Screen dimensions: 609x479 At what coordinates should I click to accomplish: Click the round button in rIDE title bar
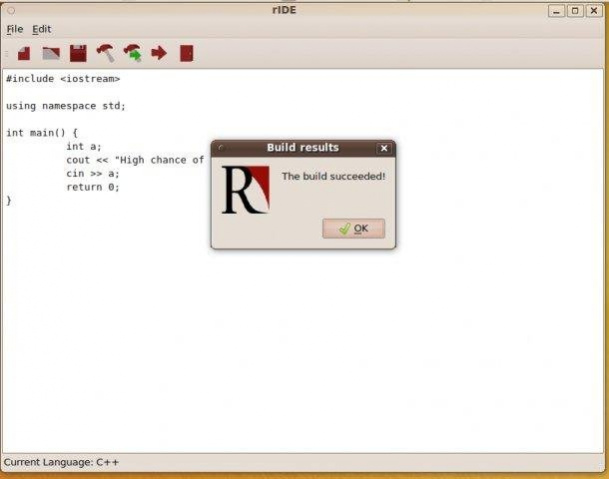11,10
